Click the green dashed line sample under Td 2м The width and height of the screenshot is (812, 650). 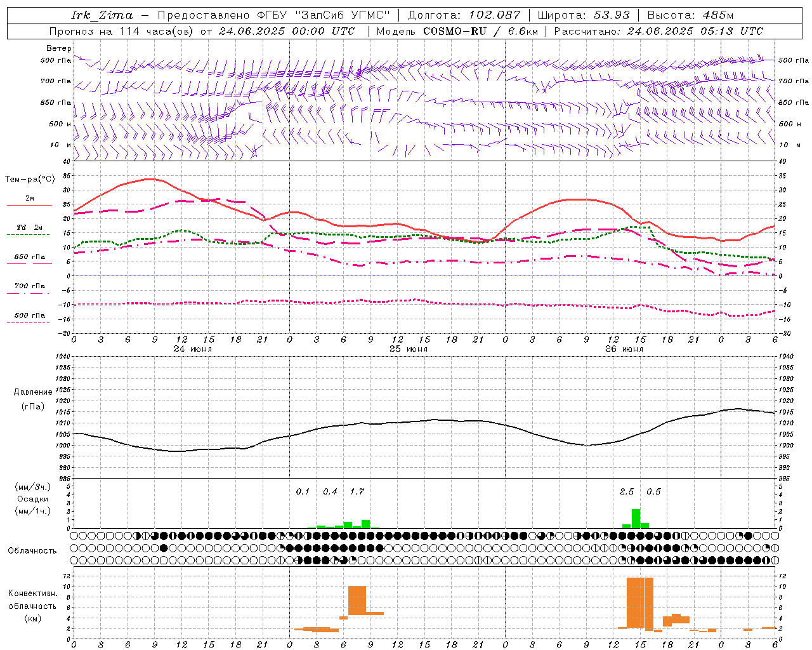[28, 235]
